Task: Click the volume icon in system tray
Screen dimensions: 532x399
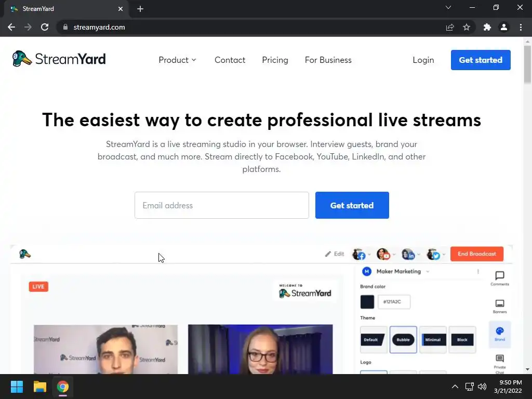Action: pos(482,387)
